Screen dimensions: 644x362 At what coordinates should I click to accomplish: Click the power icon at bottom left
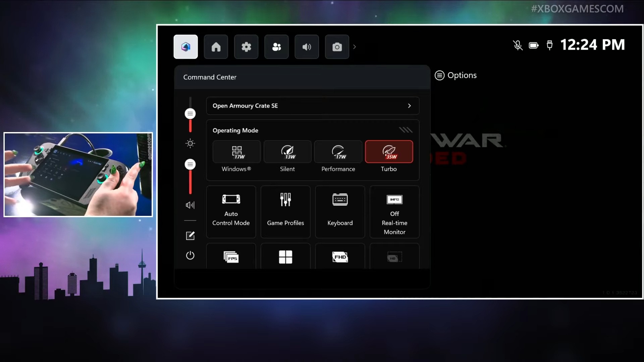click(x=190, y=255)
